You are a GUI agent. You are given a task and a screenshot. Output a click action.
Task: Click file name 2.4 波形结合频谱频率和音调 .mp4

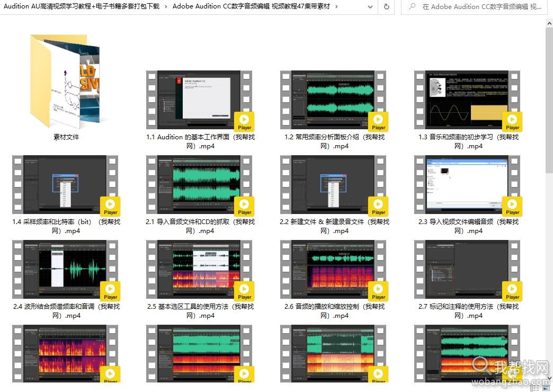[66, 311]
